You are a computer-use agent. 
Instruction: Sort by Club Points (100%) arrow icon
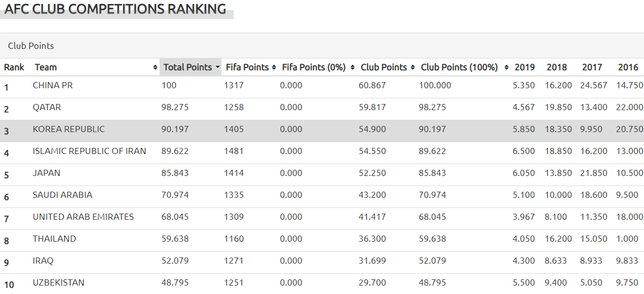coord(506,67)
